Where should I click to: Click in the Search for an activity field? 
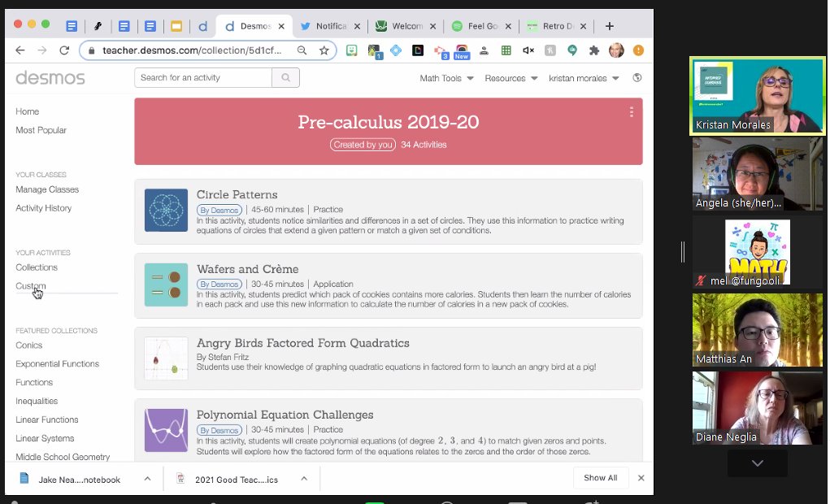pyautogui.click(x=203, y=78)
